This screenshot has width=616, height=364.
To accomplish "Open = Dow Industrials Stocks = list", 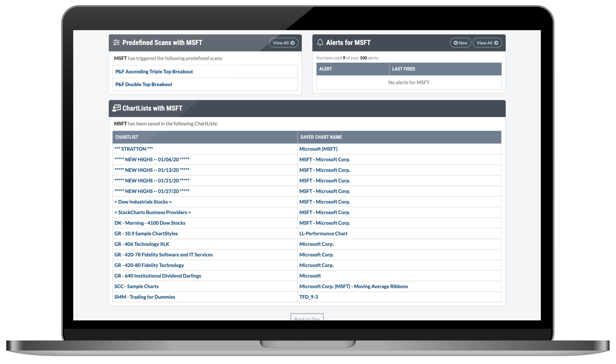I will tap(143, 202).
